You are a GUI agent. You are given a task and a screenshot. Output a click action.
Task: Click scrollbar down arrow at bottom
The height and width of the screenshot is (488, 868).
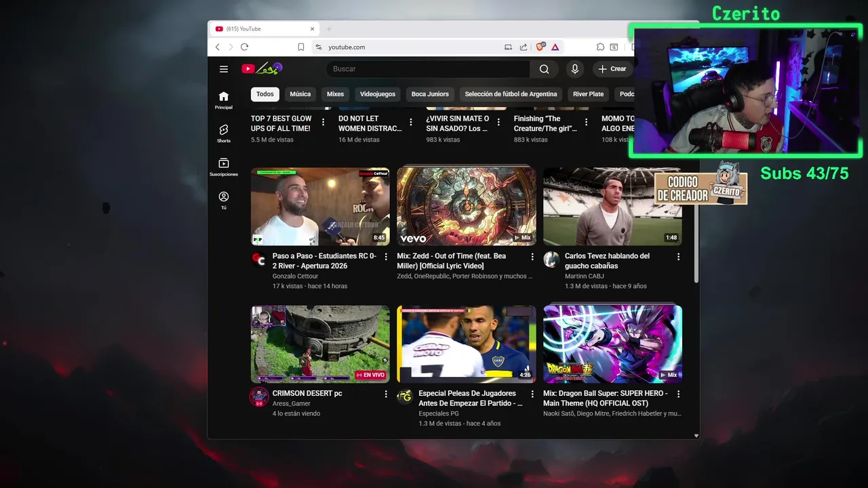click(x=696, y=436)
